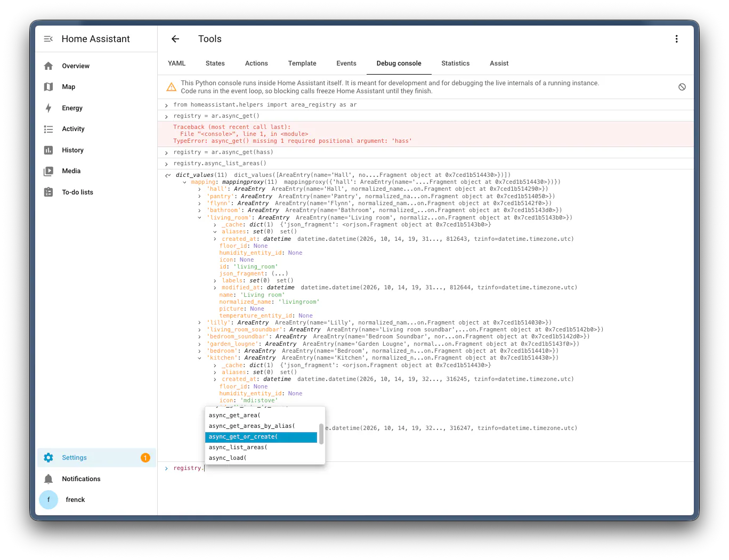Expand the 'bathroom' AreaEntry
This screenshot has height=560, width=729.
(x=200, y=210)
